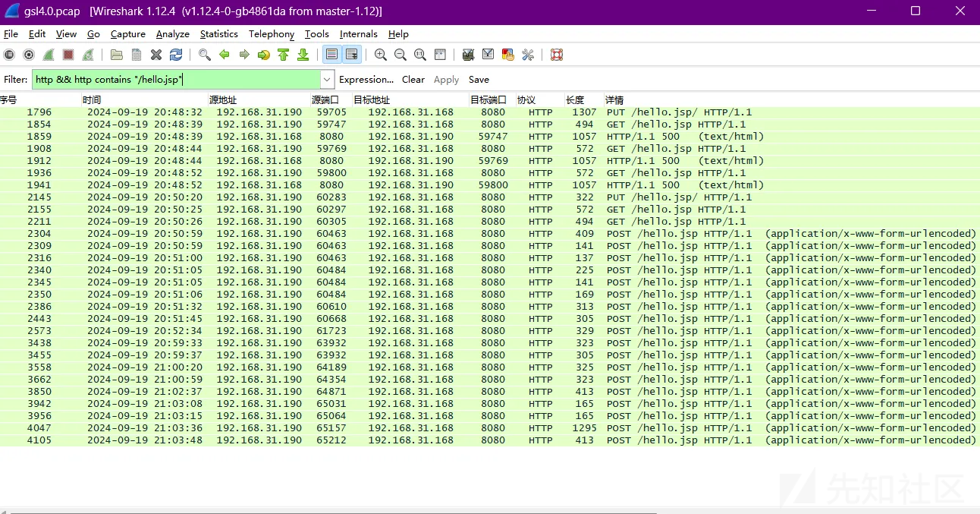Close this capture file

(x=156, y=55)
